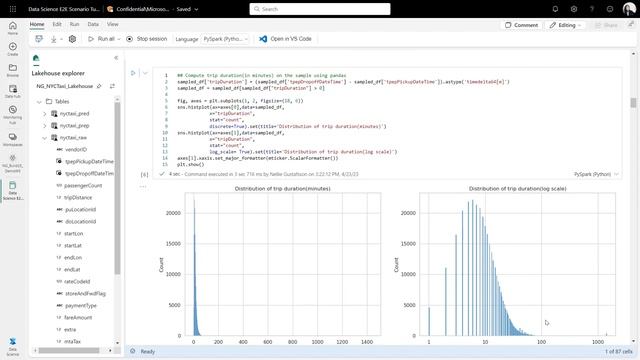
Task: Select the puLocationId column
Action: (x=76, y=210)
